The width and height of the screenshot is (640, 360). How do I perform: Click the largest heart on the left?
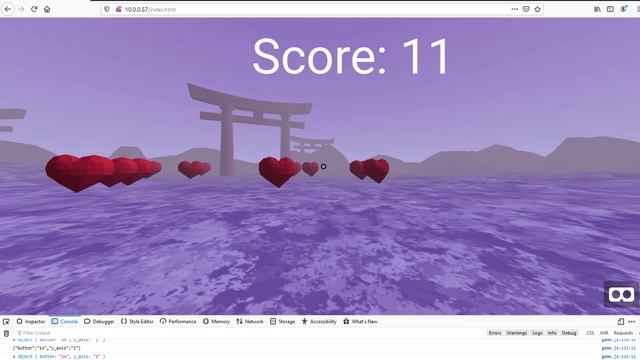80,172
